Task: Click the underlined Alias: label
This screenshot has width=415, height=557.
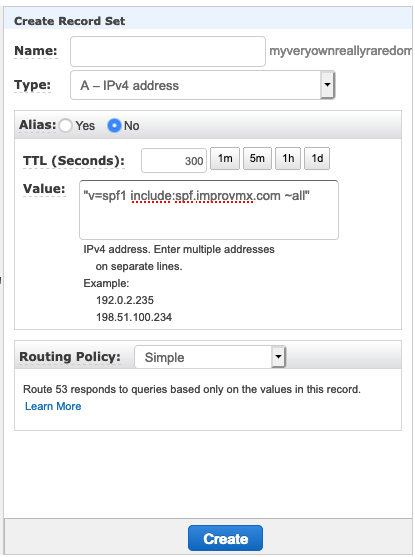Action: click(x=38, y=125)
